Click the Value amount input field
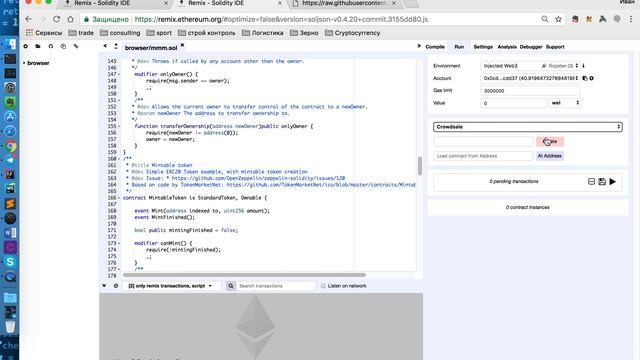 513,103
